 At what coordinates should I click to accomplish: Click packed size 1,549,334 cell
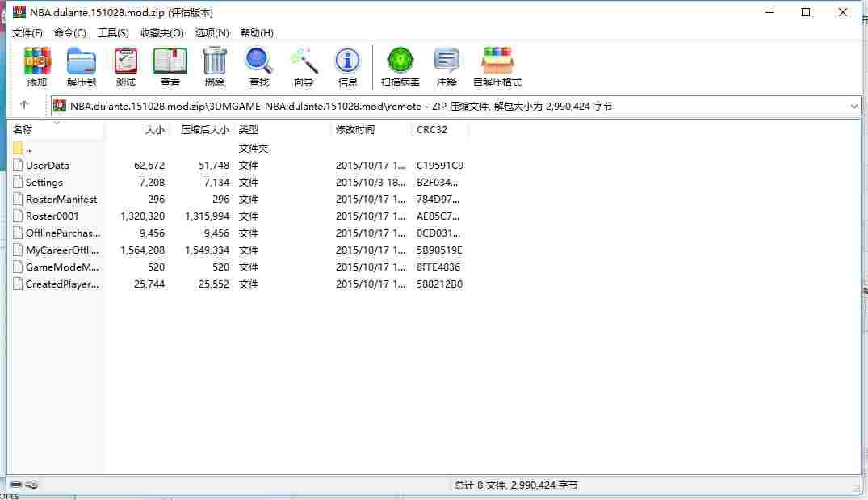207,250
